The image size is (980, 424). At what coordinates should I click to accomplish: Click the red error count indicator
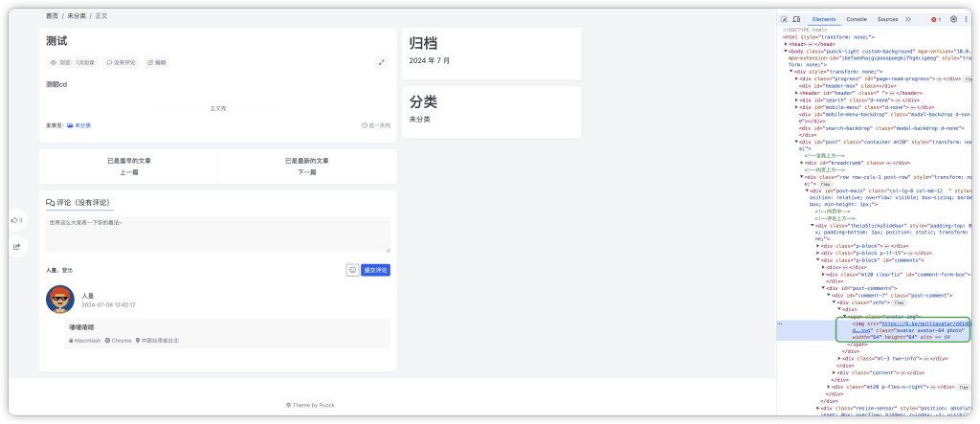click(936, 19)
